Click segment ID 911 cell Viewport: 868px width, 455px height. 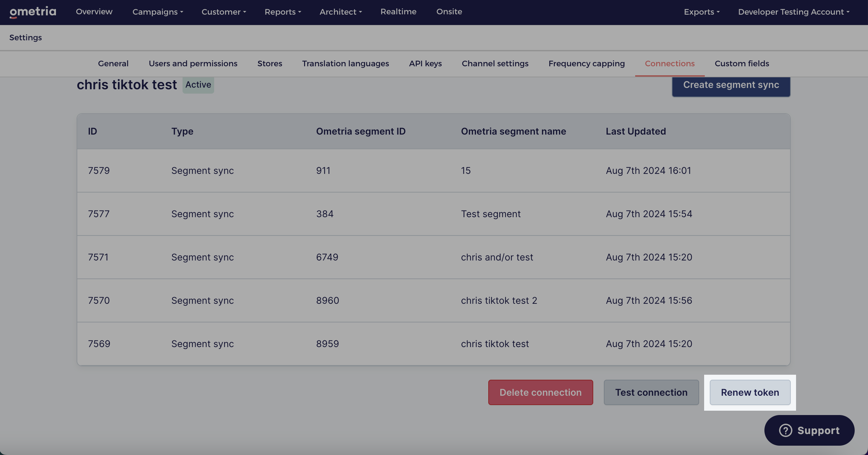click(323, 171)
